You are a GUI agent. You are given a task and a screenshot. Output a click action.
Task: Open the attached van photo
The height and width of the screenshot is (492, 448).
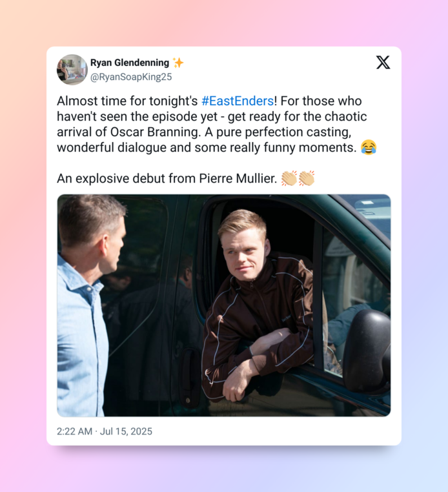(x=224, y=305)
